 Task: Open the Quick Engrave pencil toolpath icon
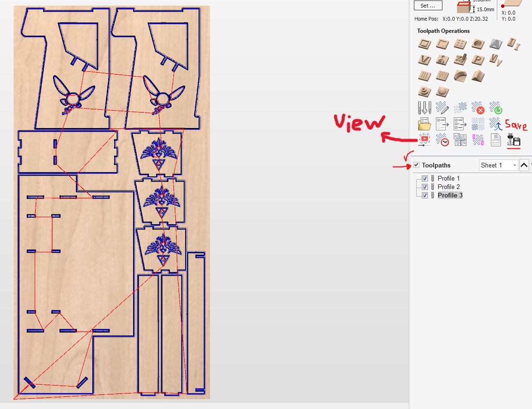[460, 60]
